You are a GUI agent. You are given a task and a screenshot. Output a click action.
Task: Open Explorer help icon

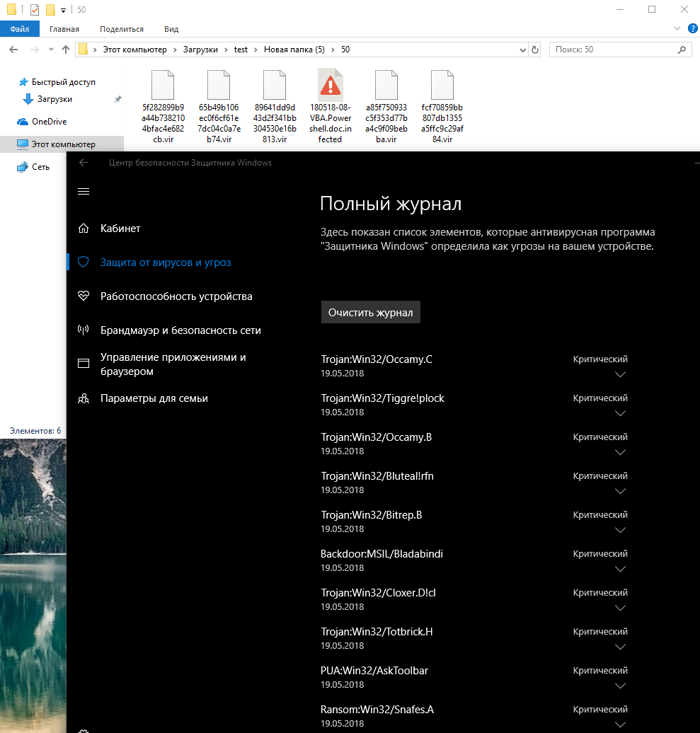[692, 28]
